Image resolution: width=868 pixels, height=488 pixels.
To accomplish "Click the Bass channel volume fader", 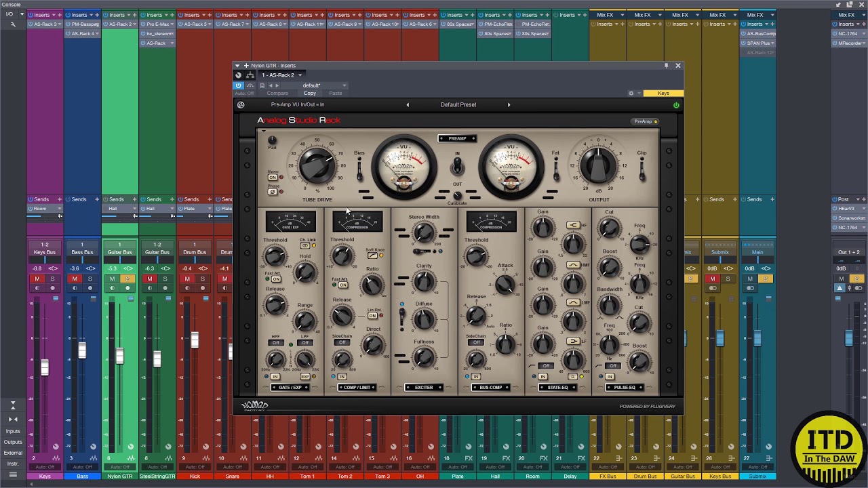I will 82,350.
